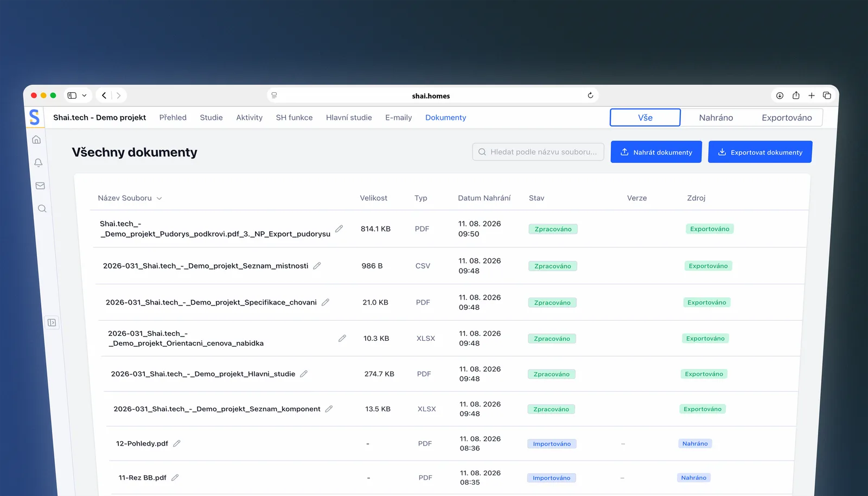Click the site settings icon in address bar
Image resolution: width=868 pixels, height=496 pixels.
(x=275, y=96)
